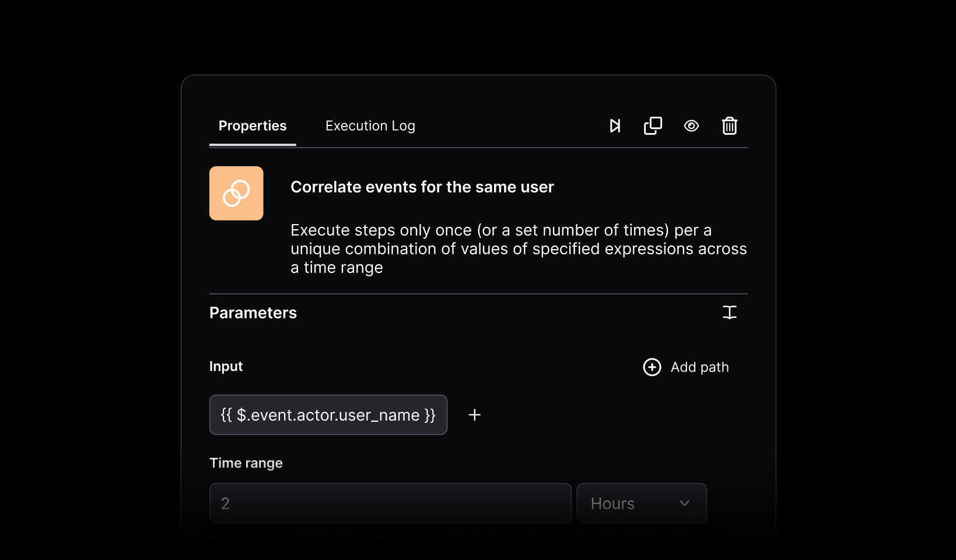Click the user_name expression input field

(x=328, y=415)
